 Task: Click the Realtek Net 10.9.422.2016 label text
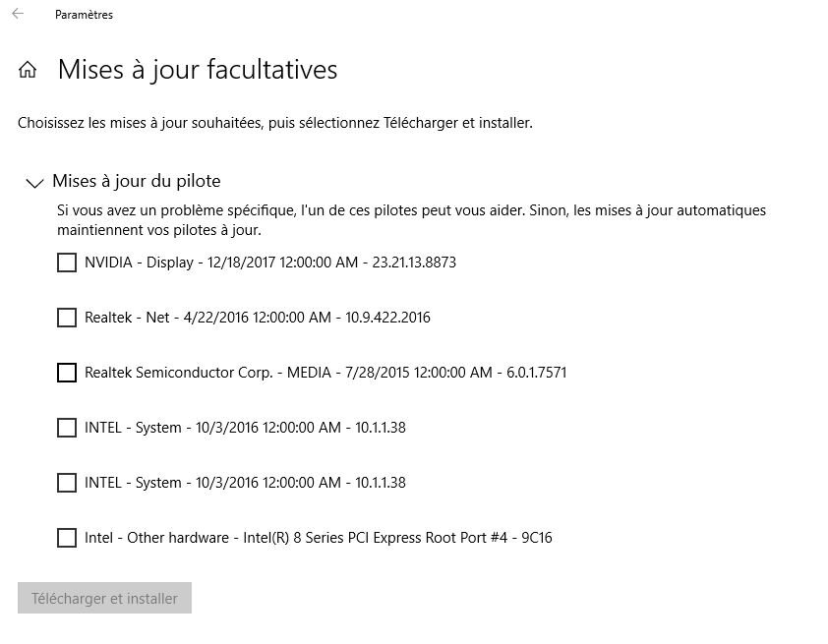(x=258, y=318)
